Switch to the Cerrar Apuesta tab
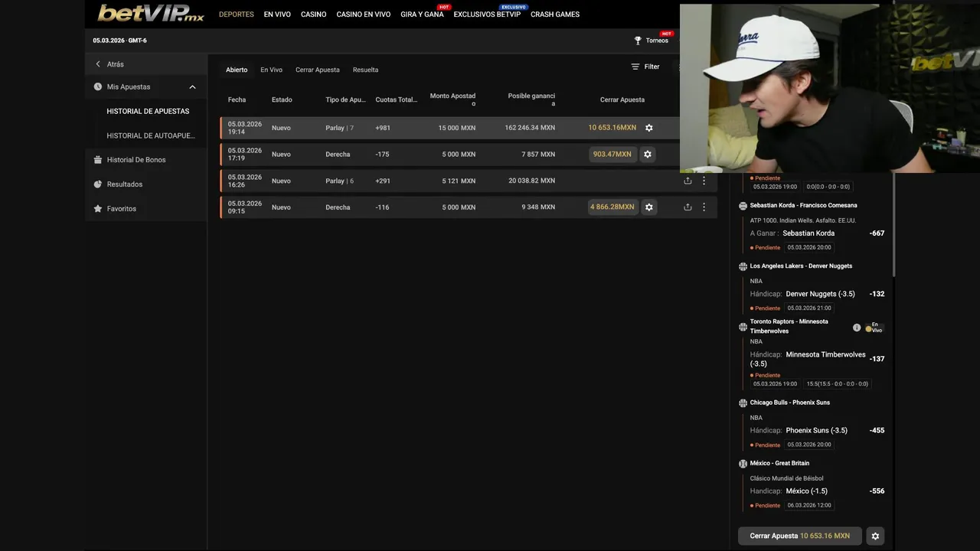980x551 pixels. point(318,70)
